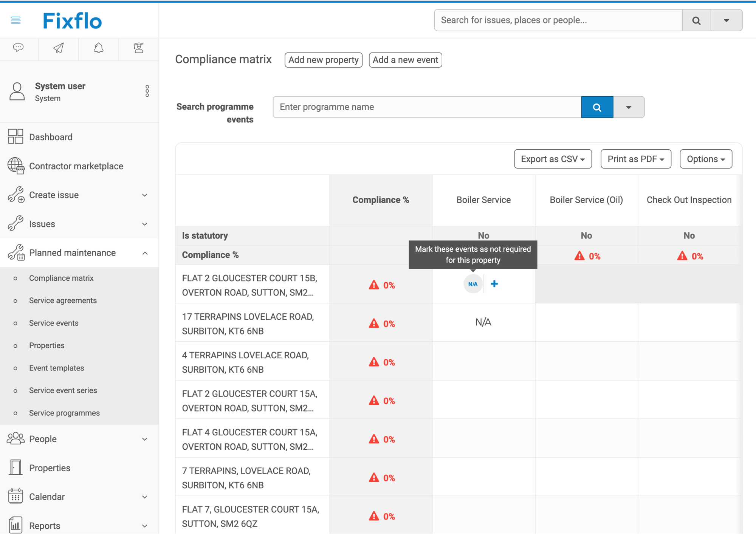This screenshot has width=756, height=534.
Task: Collapse the Planned maintenance section
Action: (145, 253)
